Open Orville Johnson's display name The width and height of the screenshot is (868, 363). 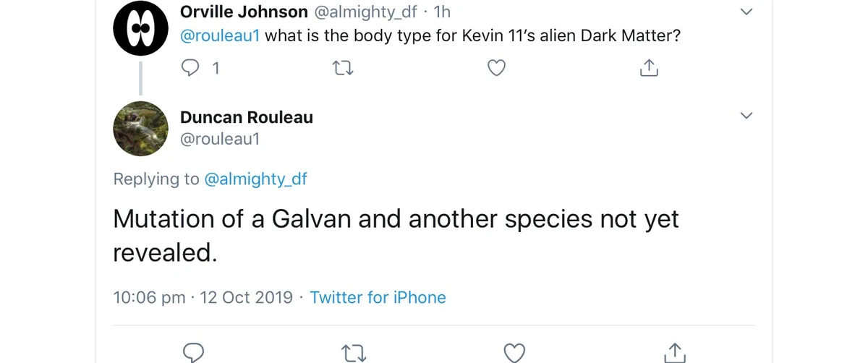(x=244, y=12)
